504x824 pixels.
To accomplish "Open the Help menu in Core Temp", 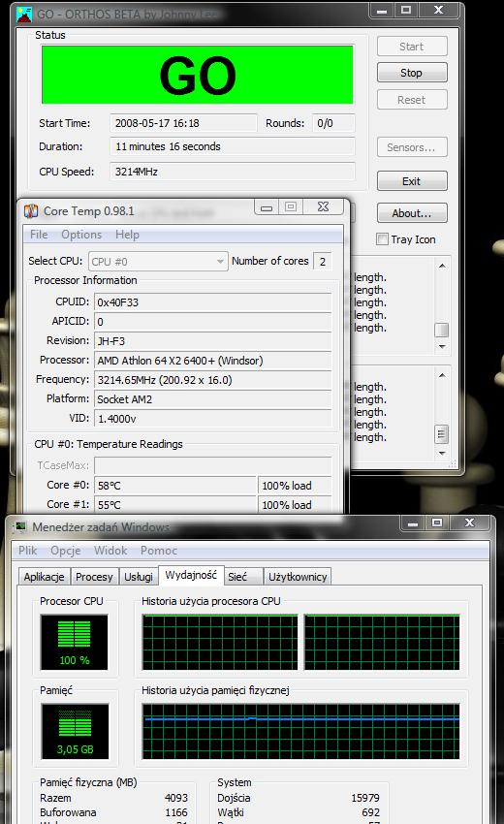I will tap(127, 235).
